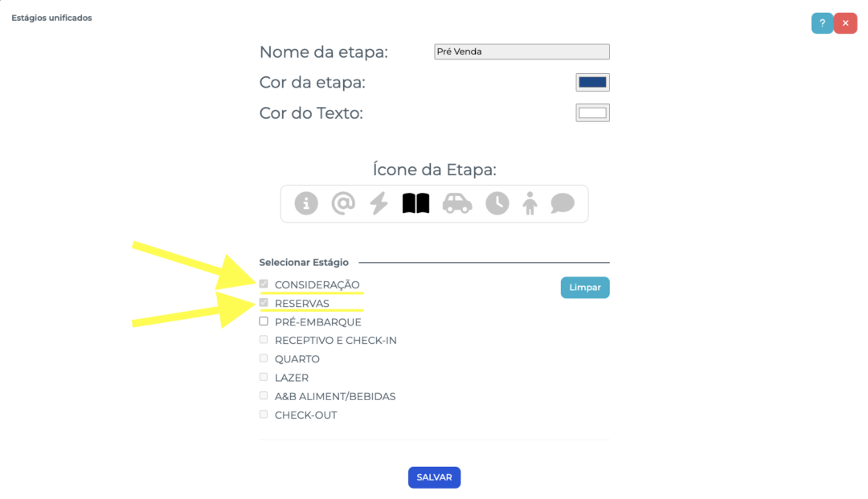Click the Nome da etapa text field

pos(522,51)
